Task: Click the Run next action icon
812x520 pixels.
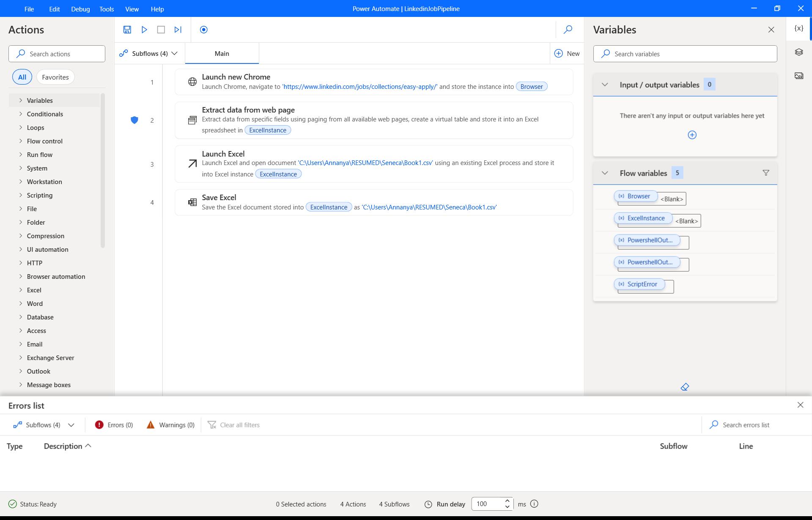Action: coord(178,30)
